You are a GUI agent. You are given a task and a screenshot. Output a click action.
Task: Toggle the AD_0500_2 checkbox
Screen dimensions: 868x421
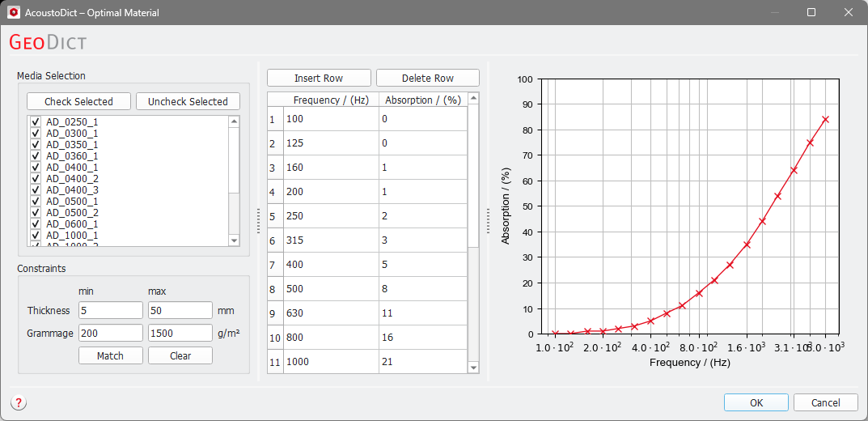(x=36, y=213)
